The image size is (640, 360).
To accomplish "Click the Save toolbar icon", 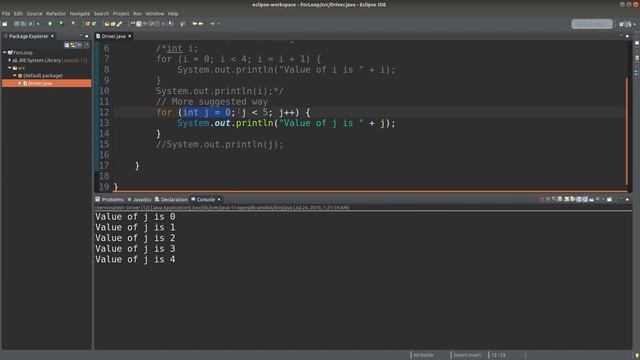I will tap(17, 24).
